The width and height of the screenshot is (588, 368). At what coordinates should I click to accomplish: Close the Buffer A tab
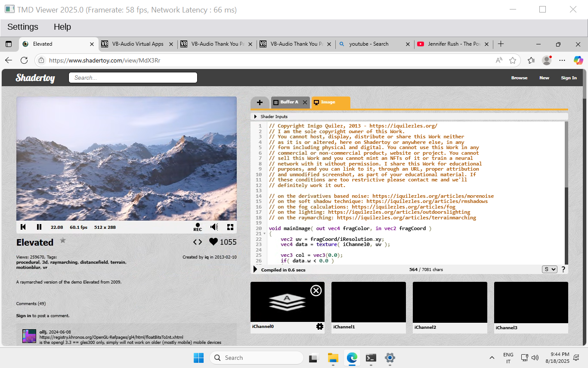(x=305, y=103)
